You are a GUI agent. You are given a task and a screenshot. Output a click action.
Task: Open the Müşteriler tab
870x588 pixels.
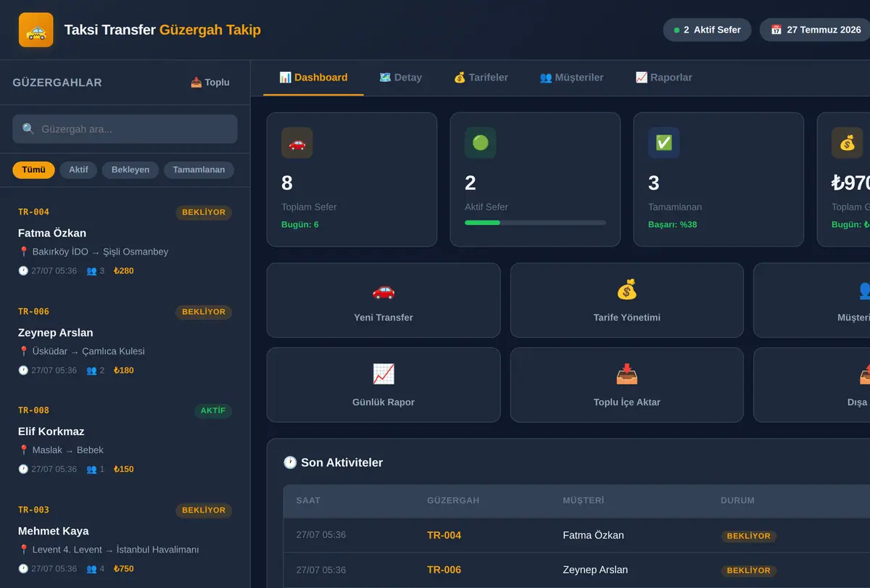(571, 78)
